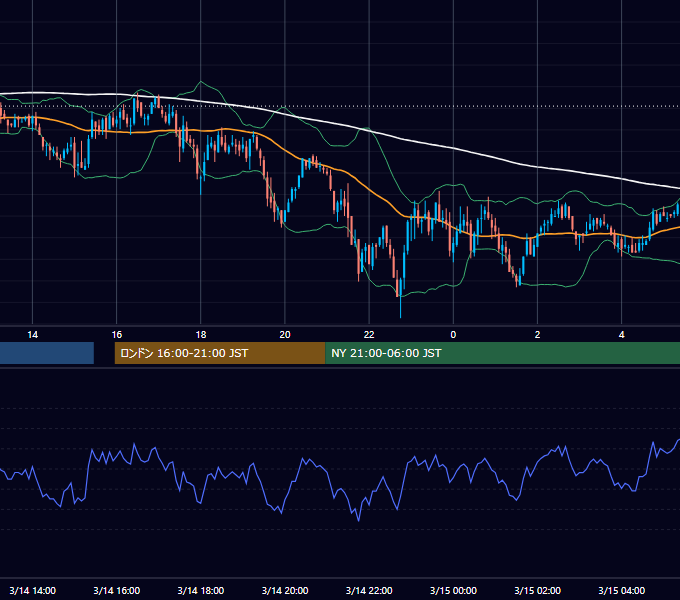Click the ロンドン 16:00-21:00 JST session bar
680x600 pixels.
(x=220, y=353)
